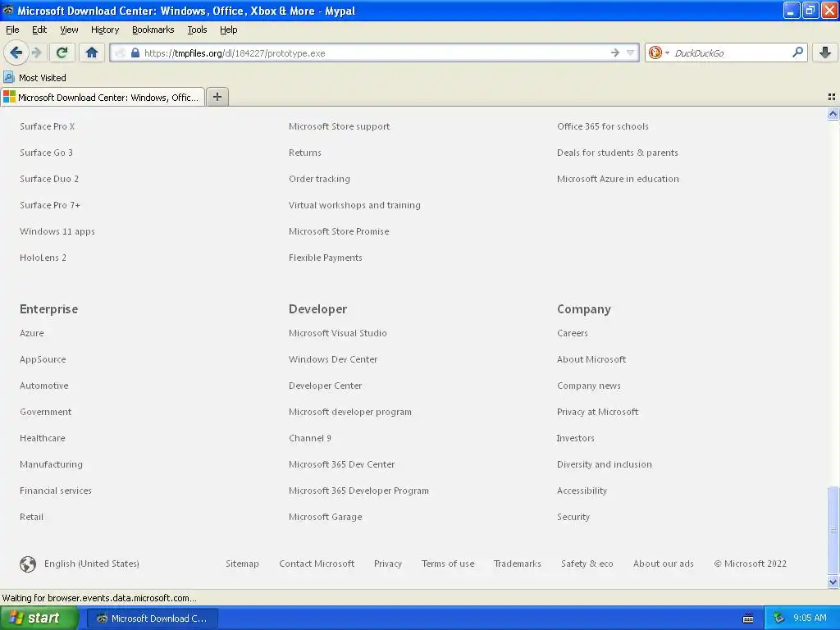Screen dimensions: 840x630
Task: Open the Accessibility link
Action: point(582,491)
